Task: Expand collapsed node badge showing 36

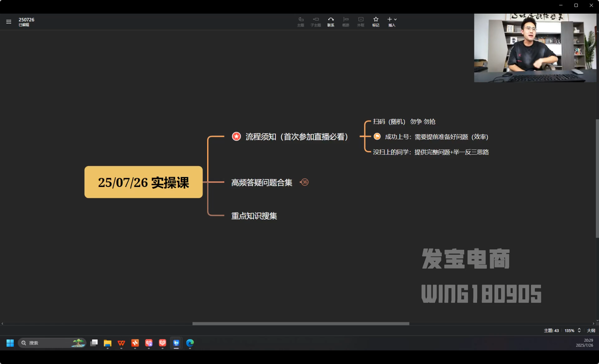Action: (305, 182)
